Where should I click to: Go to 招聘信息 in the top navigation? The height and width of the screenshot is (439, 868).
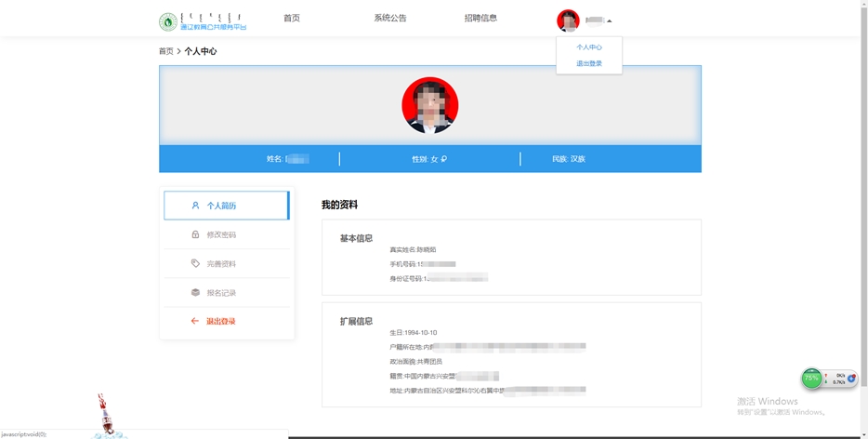click(x=480, y=18)
